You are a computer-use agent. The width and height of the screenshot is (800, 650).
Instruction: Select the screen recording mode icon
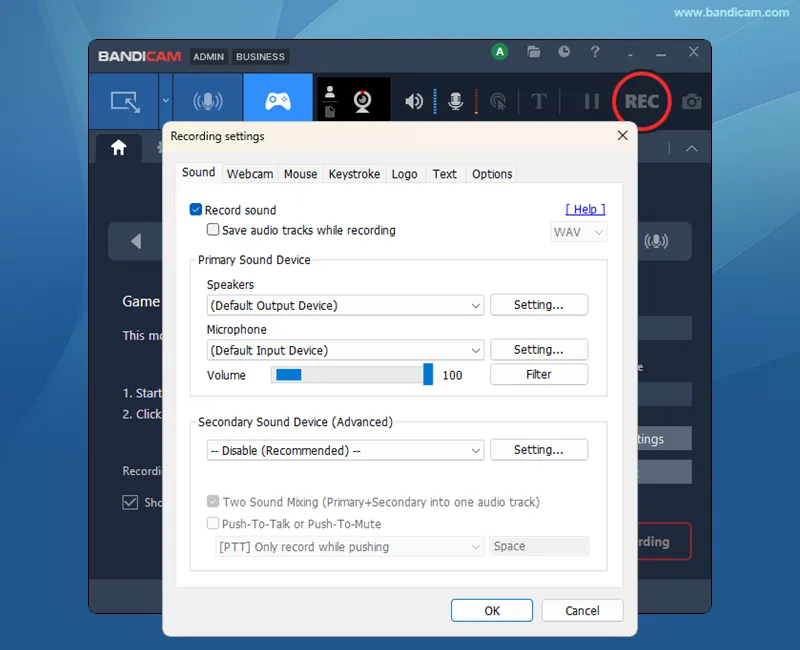(x=125, y=102)
